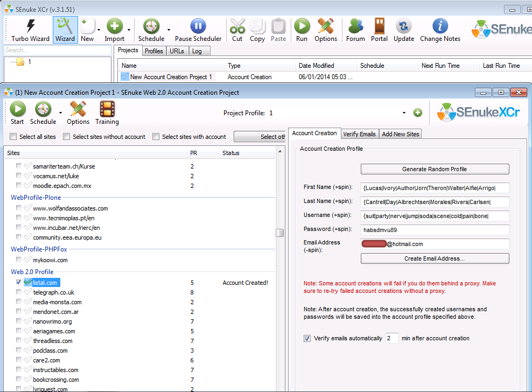Viewport: 532px width, 392px height.
Task: Expand the main Schedule dropdown arrow
Action: pyautogui.click(x=169, y=30)
